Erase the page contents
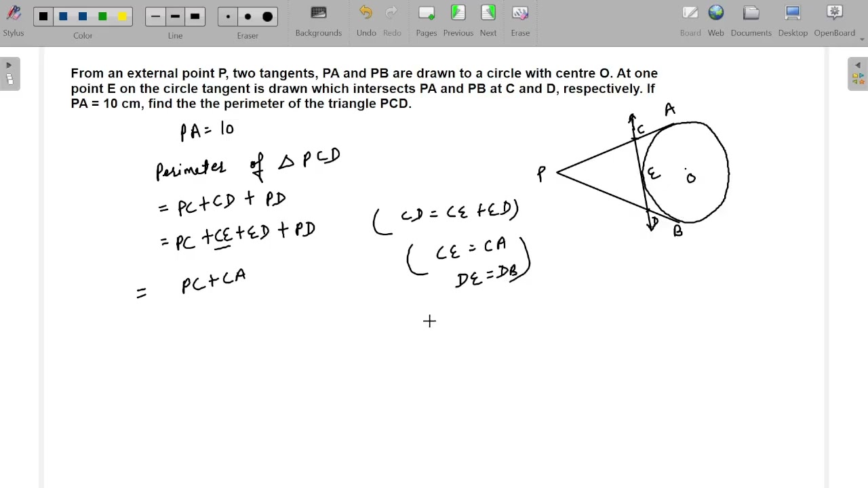This screenshot has width=868, height=488. click(520, 21)
